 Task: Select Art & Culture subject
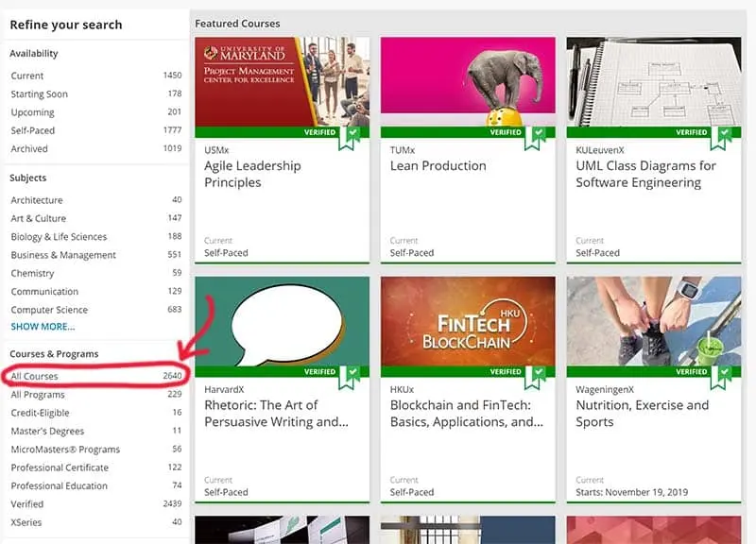96,218
